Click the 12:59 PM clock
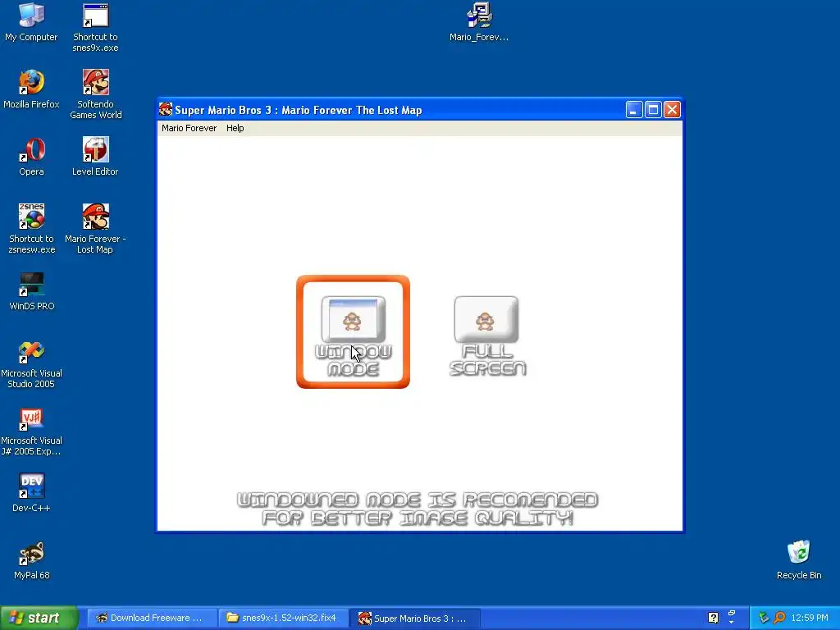 click(x=810, y=619)
